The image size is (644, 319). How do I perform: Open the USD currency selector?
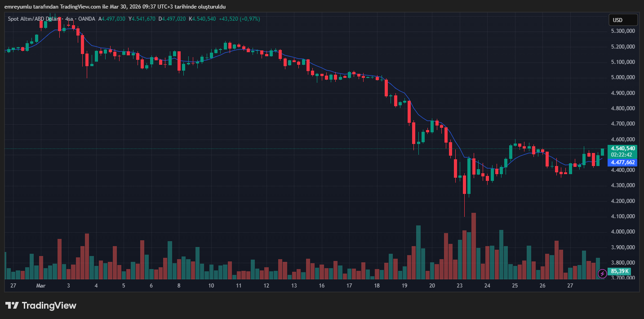tap(623, 20)
